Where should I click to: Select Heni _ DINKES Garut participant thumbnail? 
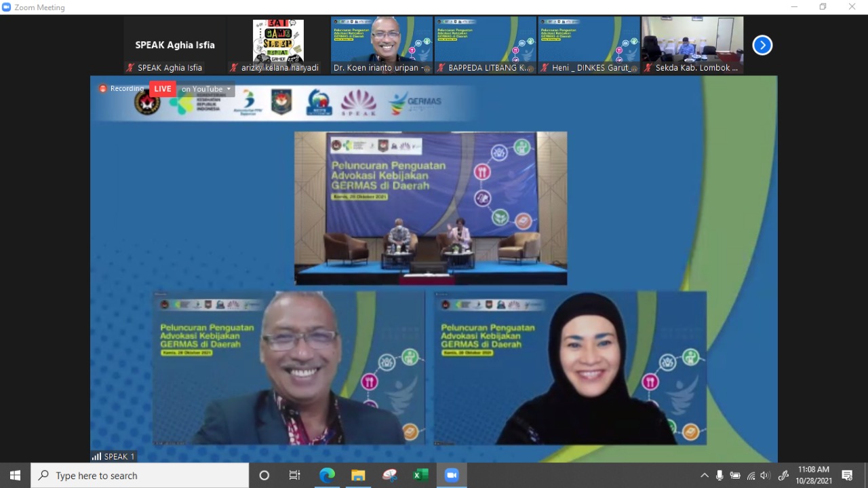pos(589,45)
